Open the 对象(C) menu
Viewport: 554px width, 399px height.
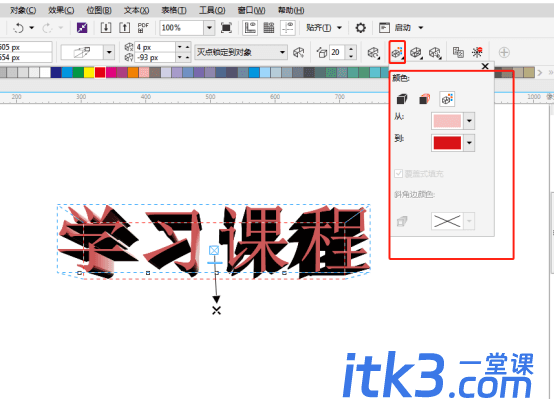[23, 10]
